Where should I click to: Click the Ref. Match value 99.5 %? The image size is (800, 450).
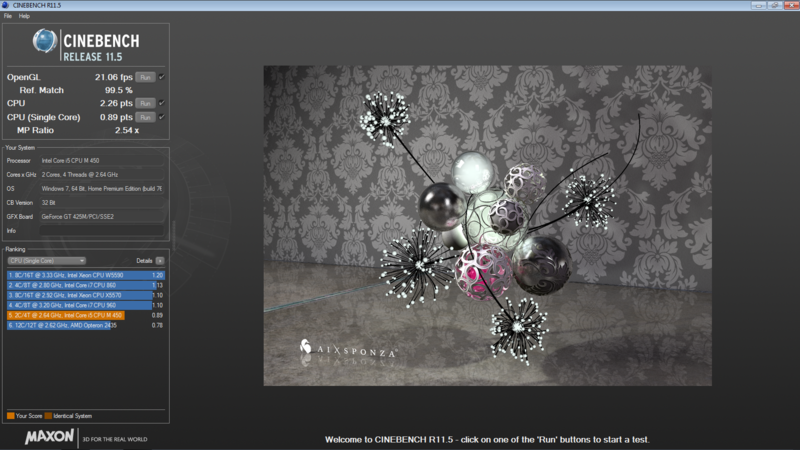point(118,90)
